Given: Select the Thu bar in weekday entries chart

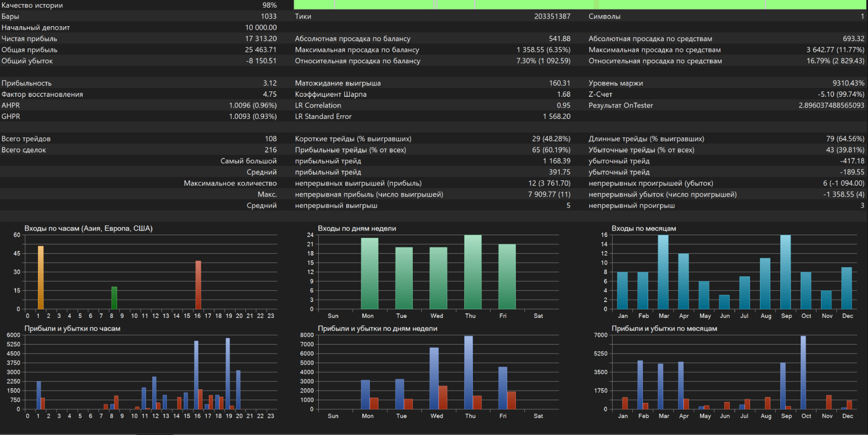Looking at the screenshot, I should click(472, 272).
